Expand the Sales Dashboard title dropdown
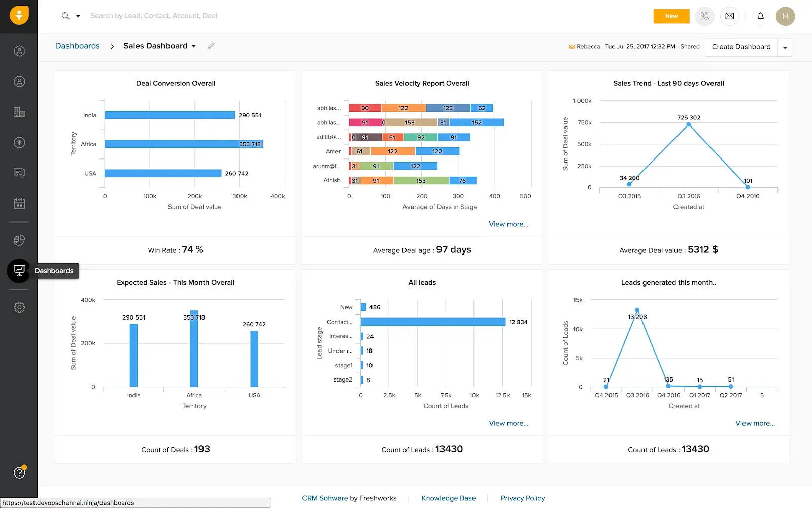This screenshot has width=812, height=508. [x=194, y=46]
